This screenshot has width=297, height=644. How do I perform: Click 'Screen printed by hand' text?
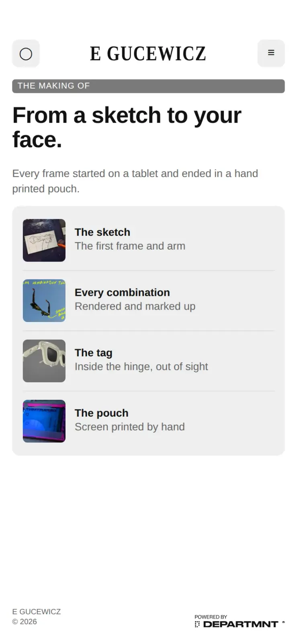click(130, 427)
